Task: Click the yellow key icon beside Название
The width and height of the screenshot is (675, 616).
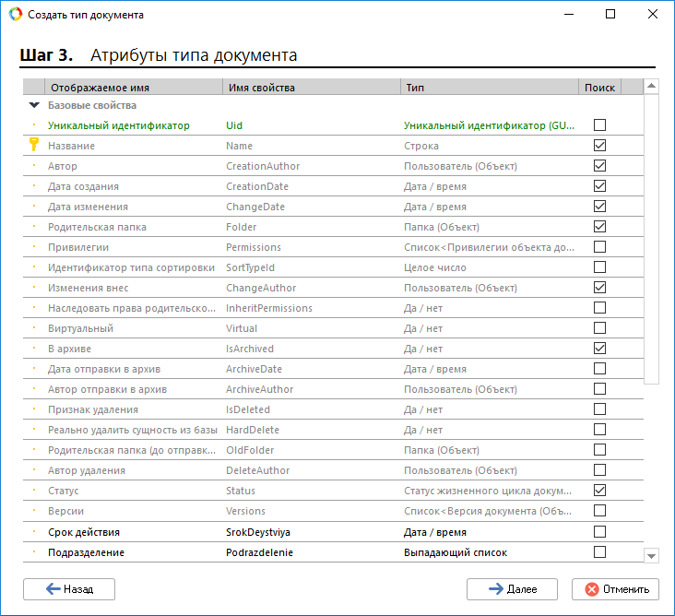Action: pyautogui.click(x=34, y=145)
